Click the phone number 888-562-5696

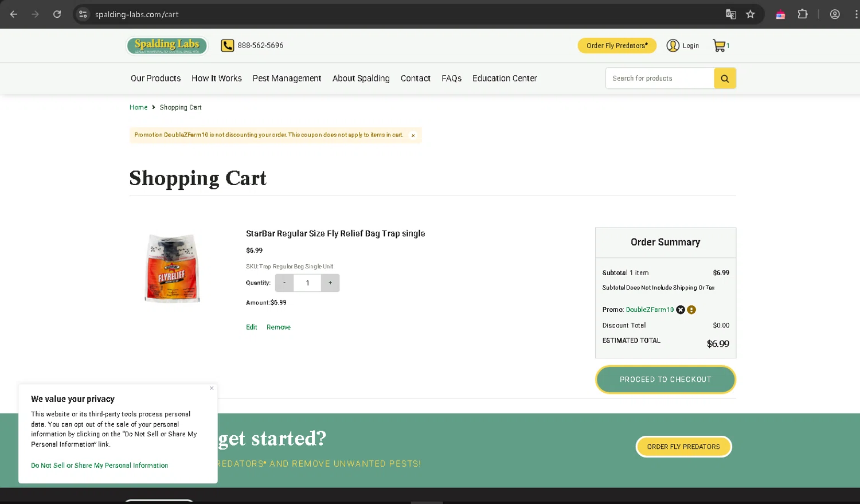260,46
